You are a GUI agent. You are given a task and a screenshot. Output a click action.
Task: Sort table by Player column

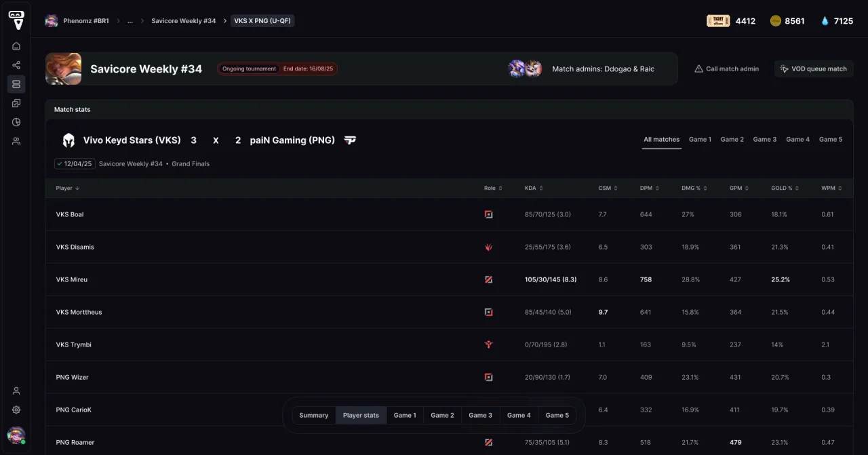(68, 188)
